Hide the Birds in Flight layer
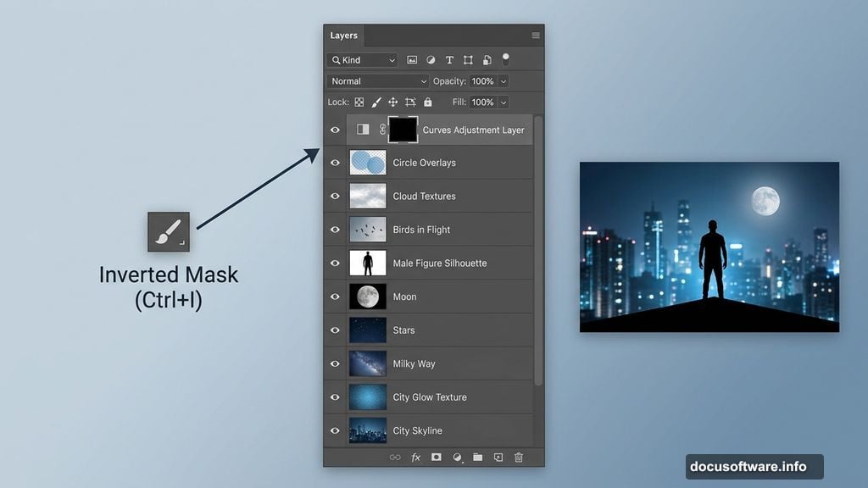Viewport: 868px width, 488px height. pos(335,230)
